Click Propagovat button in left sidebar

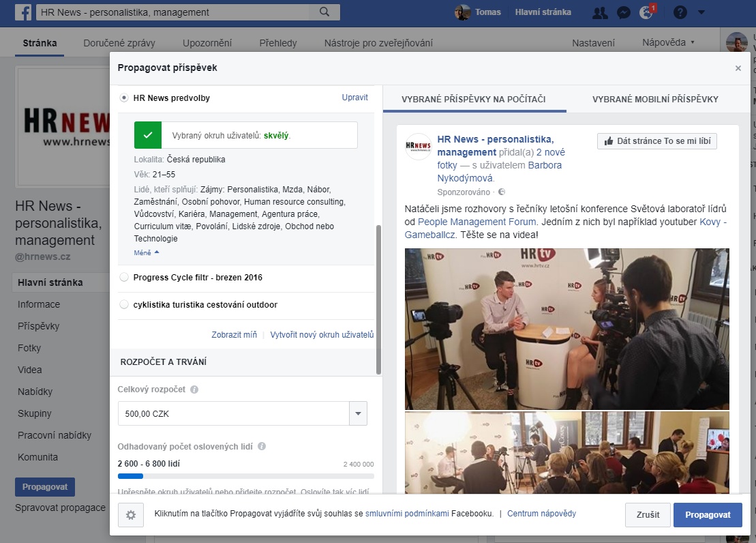[45, 487]
